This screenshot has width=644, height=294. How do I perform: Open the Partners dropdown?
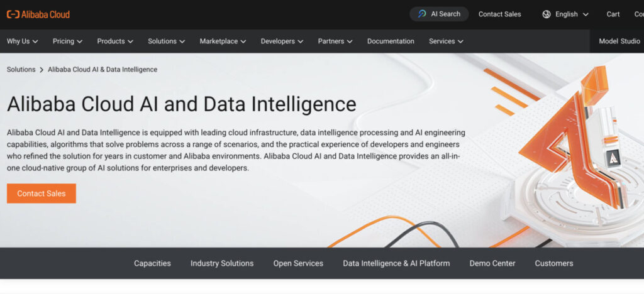click(335, 41)
